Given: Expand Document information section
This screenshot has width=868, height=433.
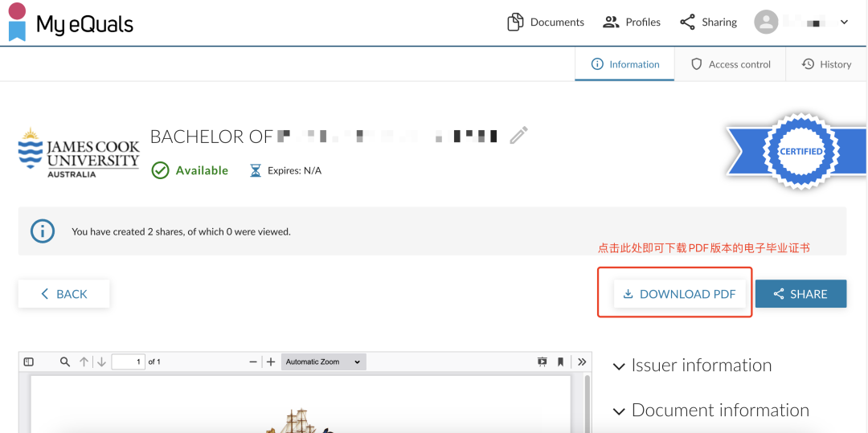Looking at the screenshot, I should (711, 411).
